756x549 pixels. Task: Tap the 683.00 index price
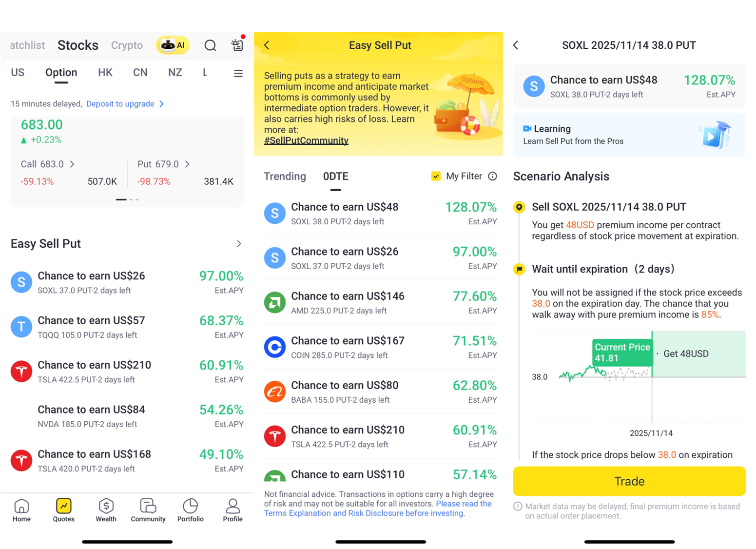[42, 125]
